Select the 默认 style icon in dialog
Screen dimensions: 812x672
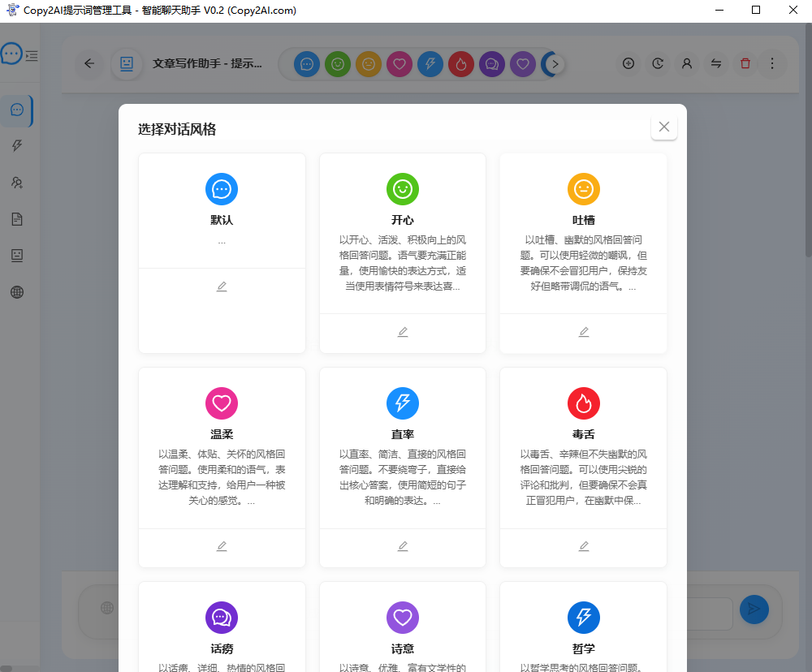(x=222, y=189)
